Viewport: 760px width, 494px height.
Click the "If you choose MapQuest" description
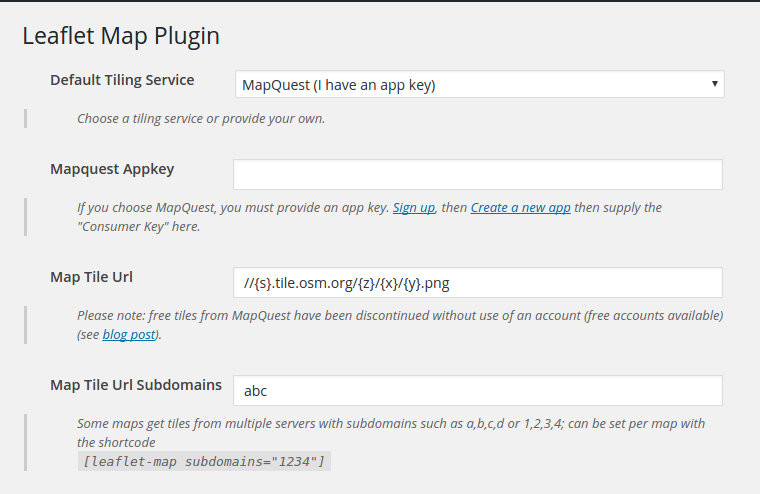click(x=232, y=208)
